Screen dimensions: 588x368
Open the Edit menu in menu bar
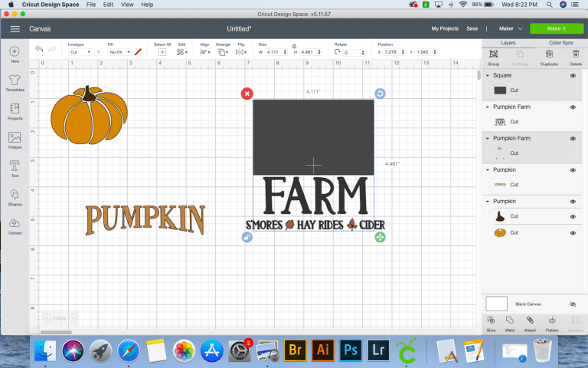coord(109,5)
